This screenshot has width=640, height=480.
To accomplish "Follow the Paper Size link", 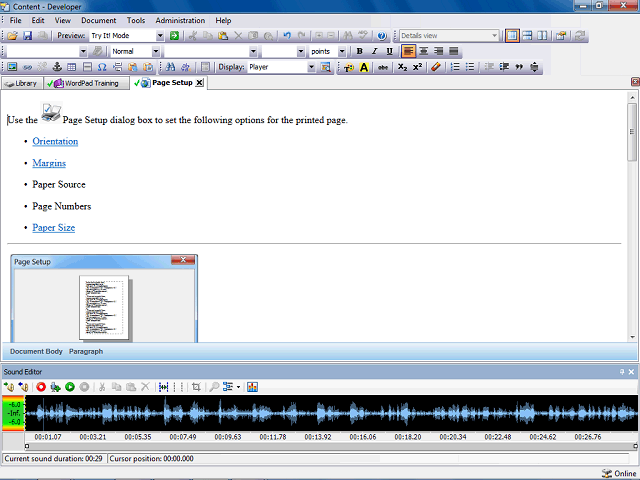I will (x=53, y=227).
